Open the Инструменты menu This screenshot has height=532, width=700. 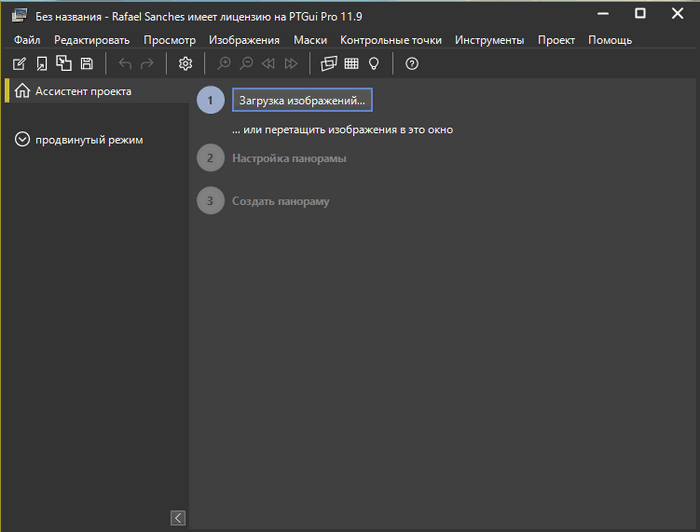489,40
